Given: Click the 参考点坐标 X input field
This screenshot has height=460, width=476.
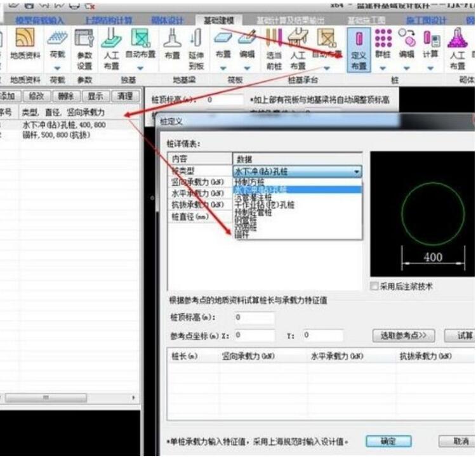Looking at the screenshot, I should pyautogui.click(x=255, y=335).
